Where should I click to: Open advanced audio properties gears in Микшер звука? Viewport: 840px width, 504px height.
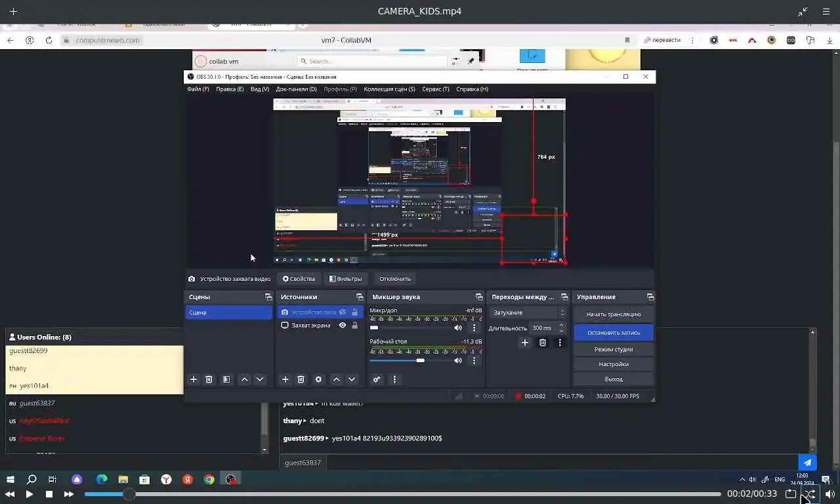pyautogui.click(x=377, y=379)
